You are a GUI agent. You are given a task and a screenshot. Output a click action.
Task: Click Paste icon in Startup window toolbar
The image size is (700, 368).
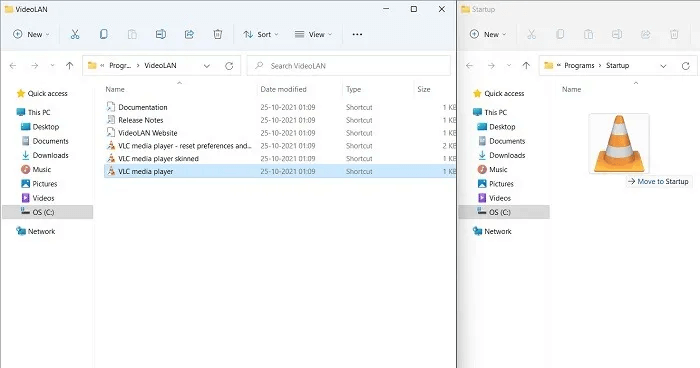[x=588, y=34]
